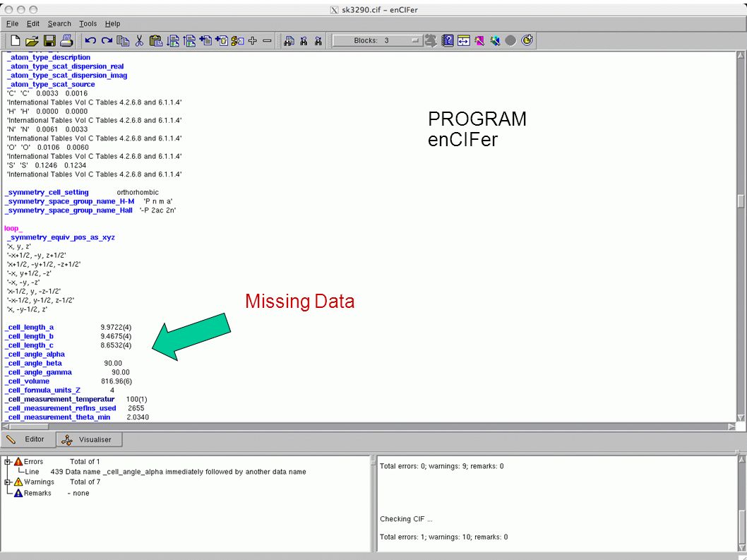Click the editor's horizontal scrollbar thumb

[x=28, y=427]
